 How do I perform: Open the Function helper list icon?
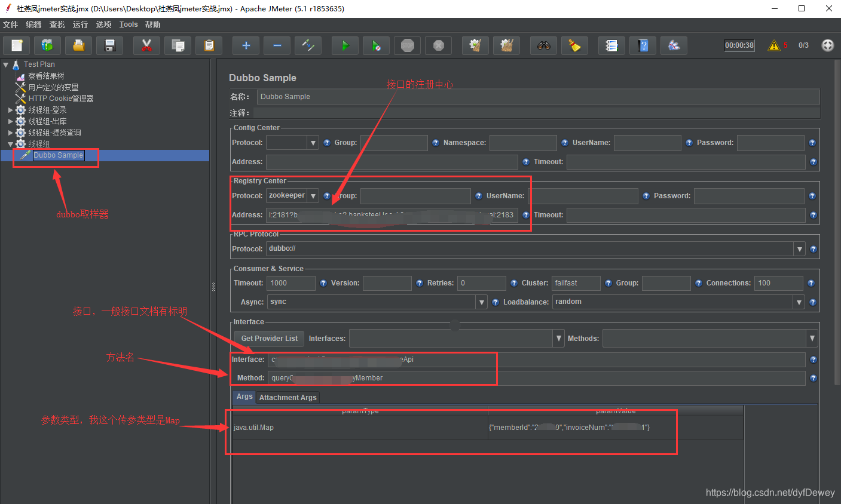pyautogui.click(x=612, y=45)
